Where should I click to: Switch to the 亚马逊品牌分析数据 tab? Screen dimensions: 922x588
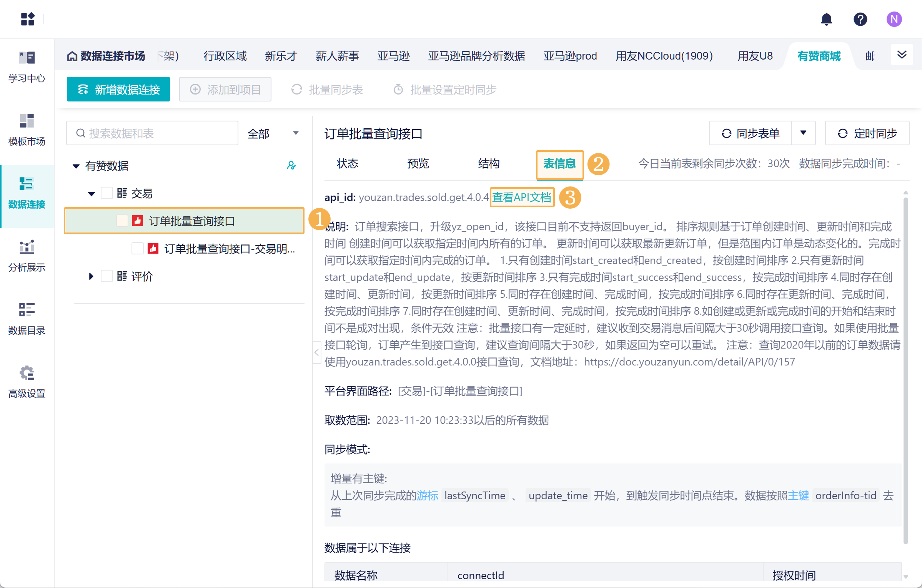(476, 56)
